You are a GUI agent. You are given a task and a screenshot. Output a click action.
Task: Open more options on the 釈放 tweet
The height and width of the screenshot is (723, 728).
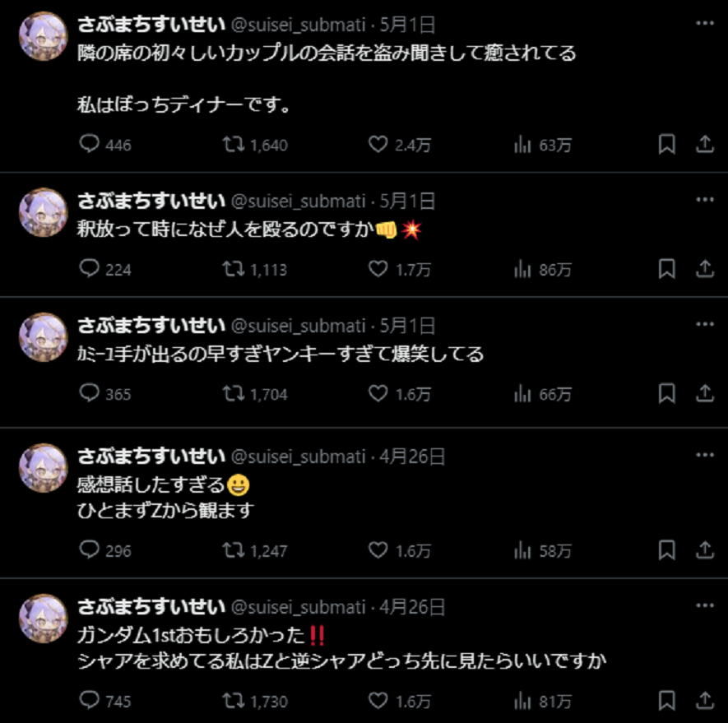[x=705, y=200]
